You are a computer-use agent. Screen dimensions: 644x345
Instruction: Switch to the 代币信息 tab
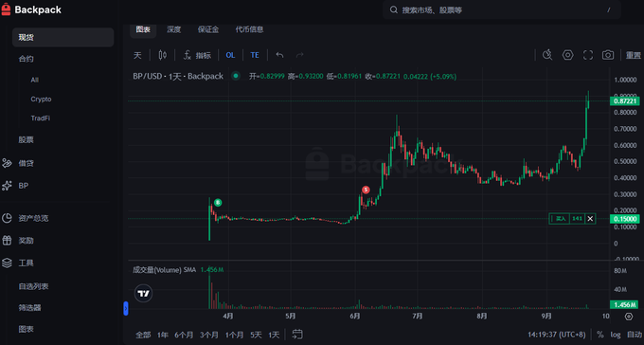(249, 29)
